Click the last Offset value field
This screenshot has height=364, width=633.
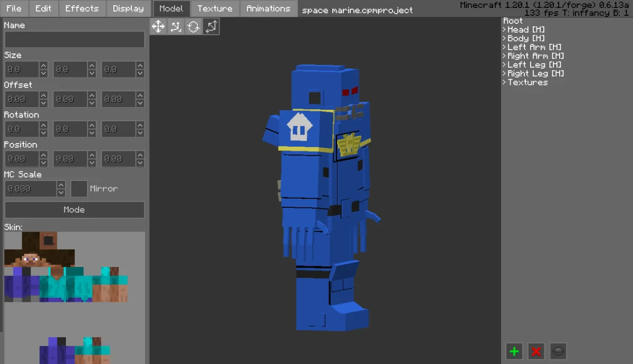(x=119, y=99)
